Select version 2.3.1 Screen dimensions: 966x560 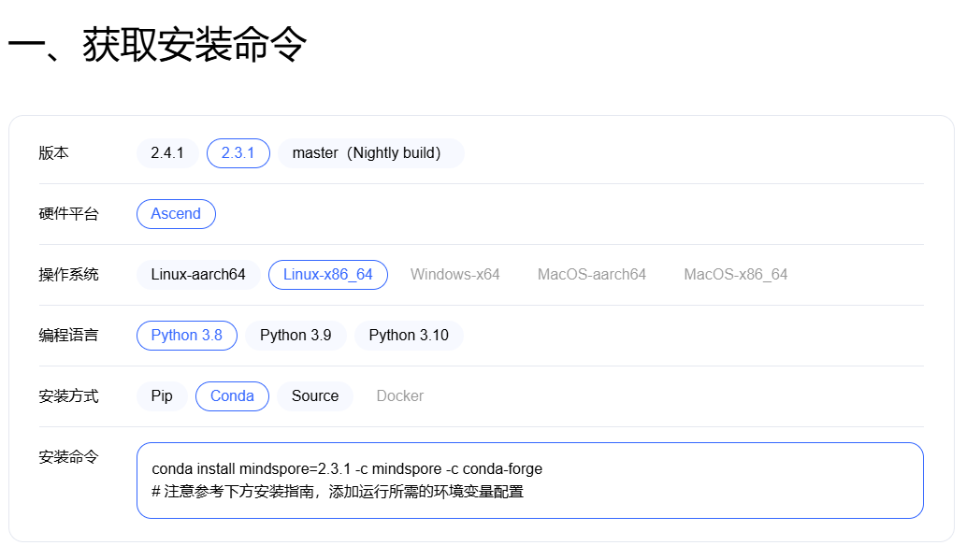click(238, 153)
